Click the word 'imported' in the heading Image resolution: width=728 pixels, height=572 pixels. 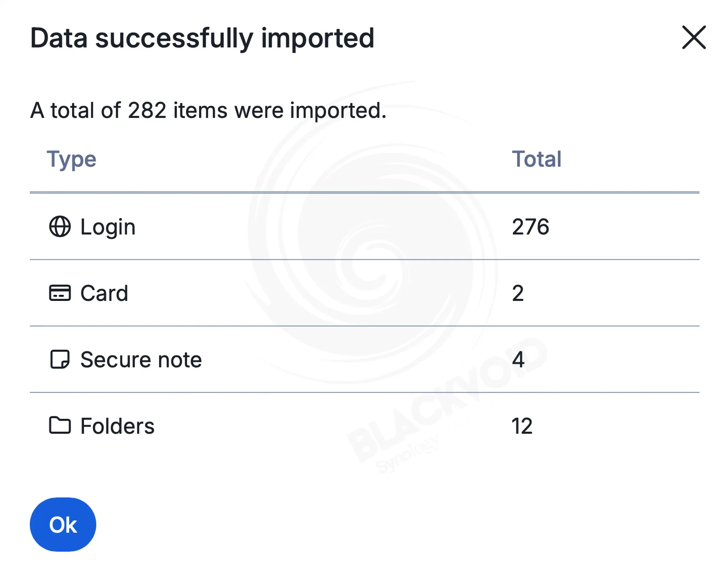[317, 38]
